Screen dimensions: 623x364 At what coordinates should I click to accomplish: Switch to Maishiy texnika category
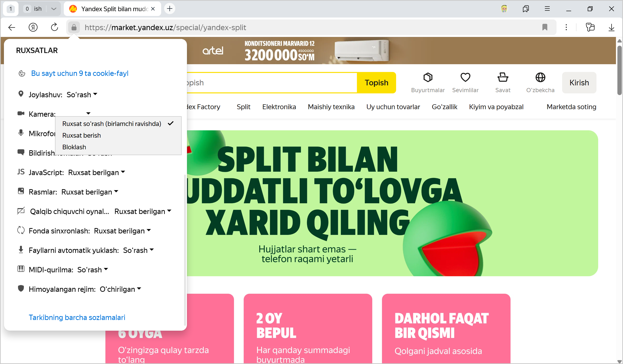click(331, 107)
